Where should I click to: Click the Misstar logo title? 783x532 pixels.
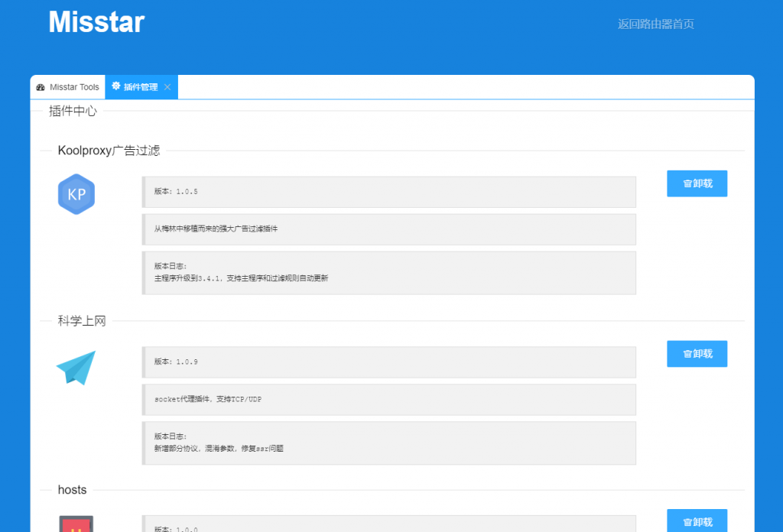pyautogui.click(x=96, y=22)
